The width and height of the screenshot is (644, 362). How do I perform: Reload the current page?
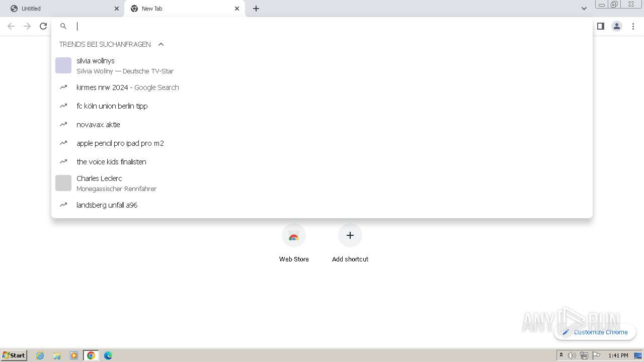pos(43,26)
